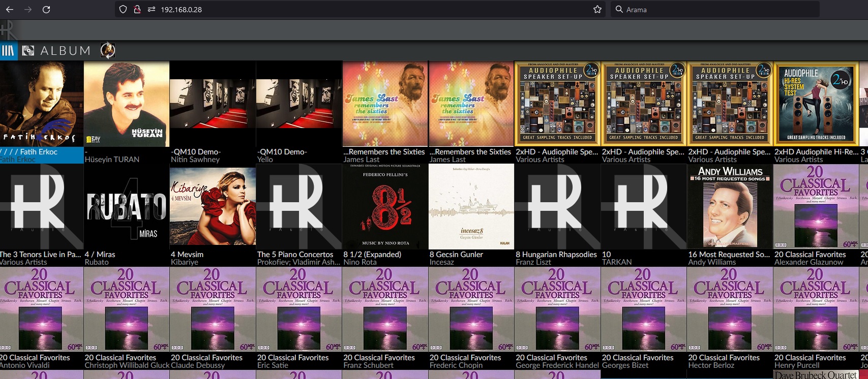Open 8 Hungarian Rhapsodies by Franz Liszt

click(557, 207)
